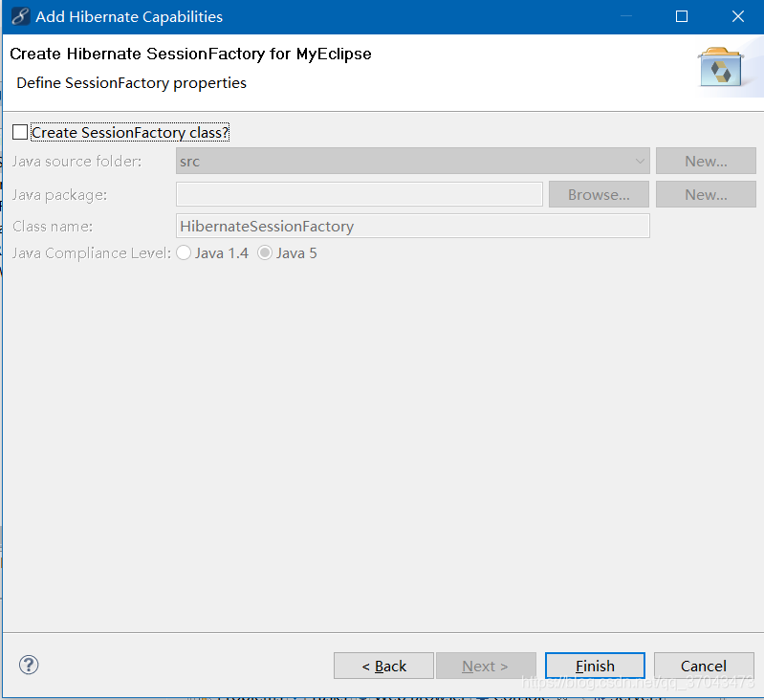Enable the Create SessionFactory class checkbox
Screen dimensions: 764x700
pyautogui.click(x=20, y=132)
